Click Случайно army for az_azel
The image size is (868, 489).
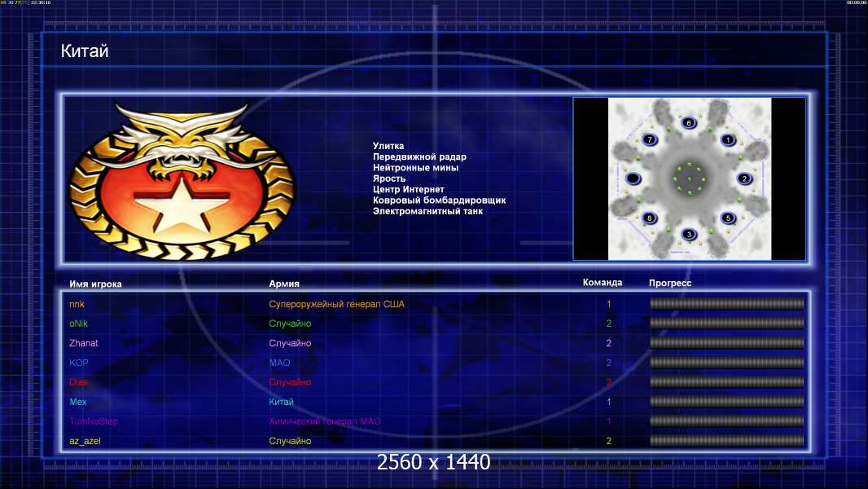click(290, 442)
